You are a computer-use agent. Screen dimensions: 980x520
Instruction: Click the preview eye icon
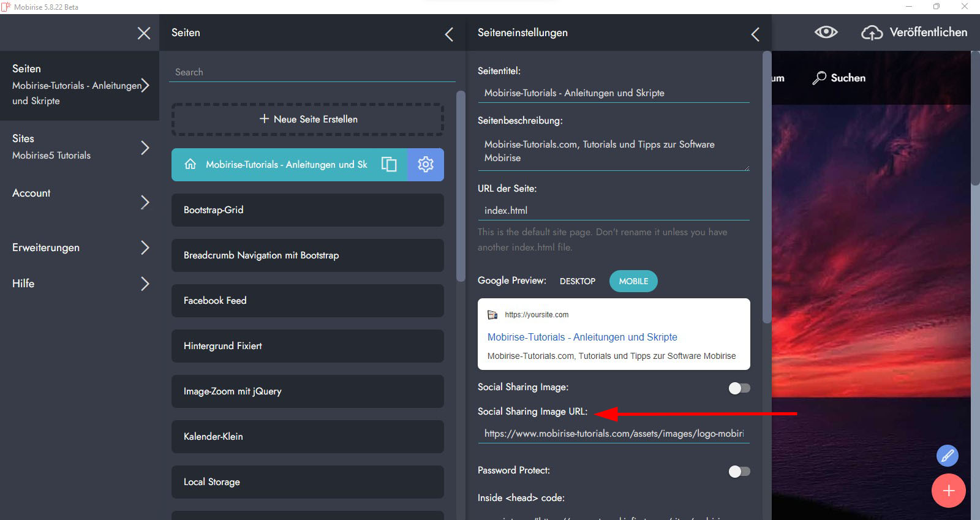tap(826, 32)
